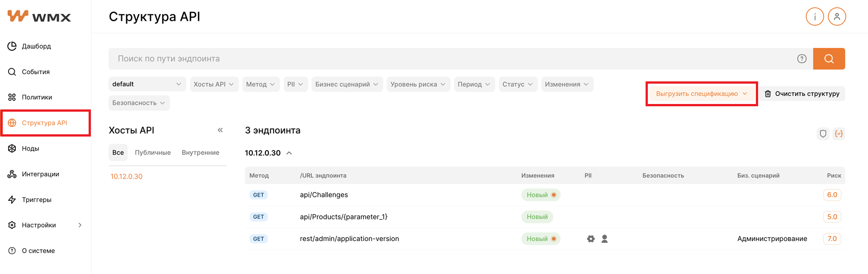Viewport: 868px width, 274px height.
Task: Open the Уровень риска filter dropdown
Action: click(418, 84)
